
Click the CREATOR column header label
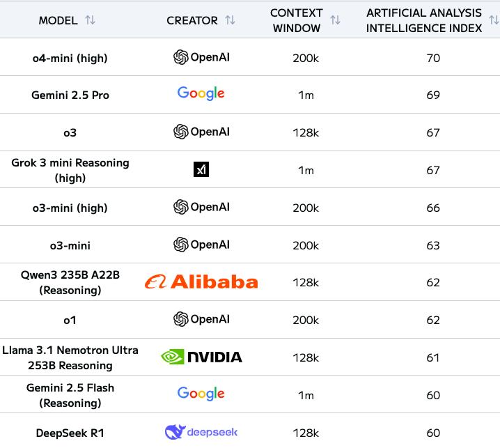[x=192, y=20]
